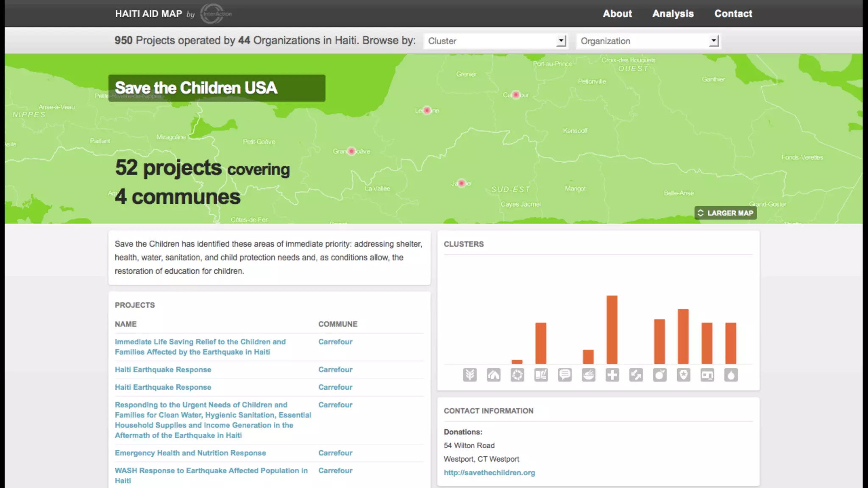Click the Jacmel map marker
Screen dimensions: 868x488
pyautogui.click(x=462, y=183)
